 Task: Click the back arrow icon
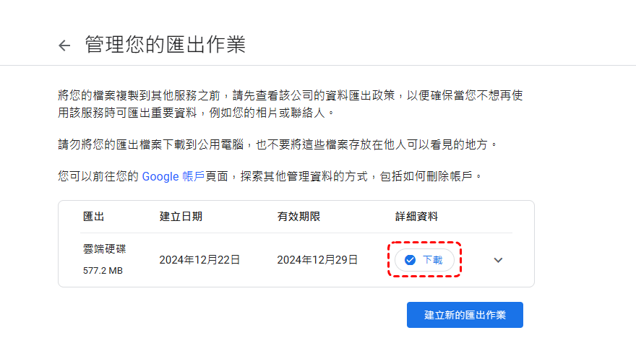coord(64,45)
